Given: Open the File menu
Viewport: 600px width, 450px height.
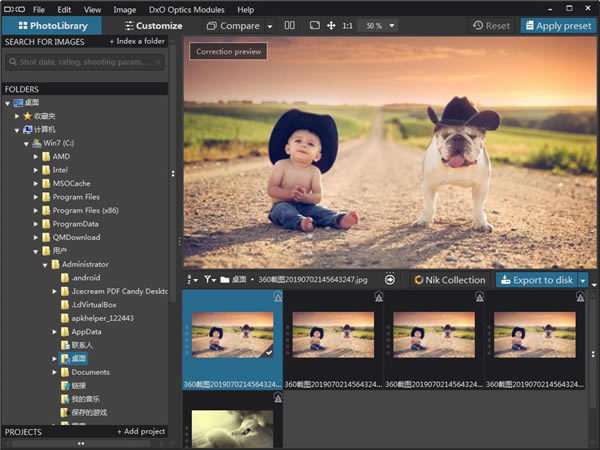Looking at the screenshot, I should (39, 10).
